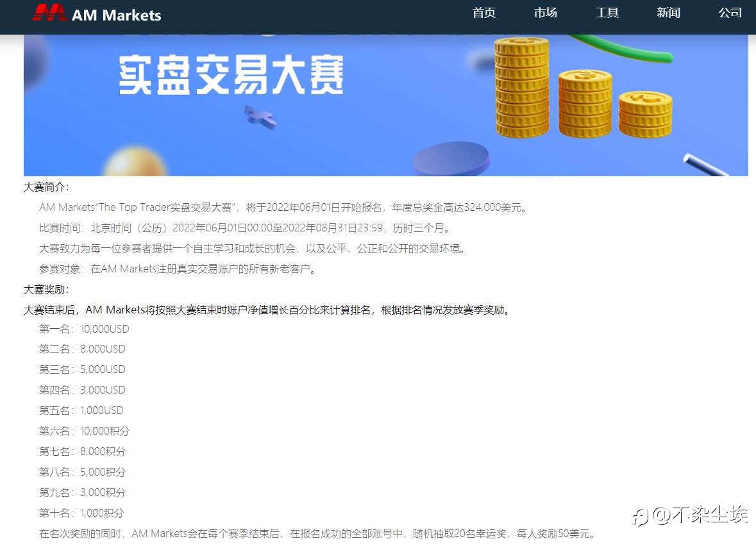
Task: Click the 第一名：10,000USD row
Action: click(85, 329)
